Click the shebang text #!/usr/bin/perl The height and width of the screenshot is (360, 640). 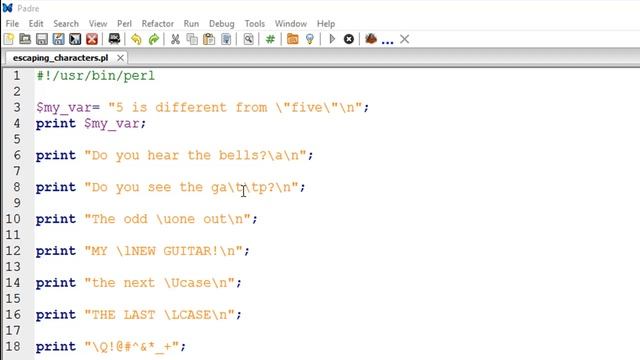point(96,76)
